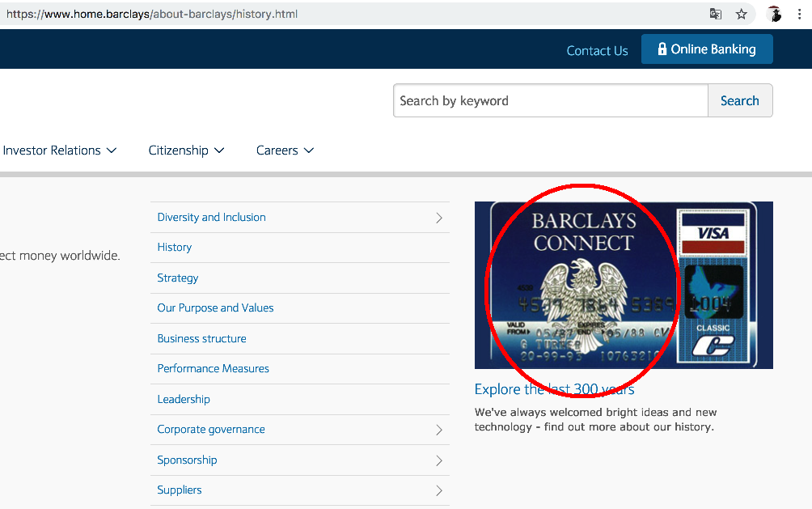This screenshot has height=509, width=812.
Task: Open the Suppliers link
Action: click(x=180, y=490)
